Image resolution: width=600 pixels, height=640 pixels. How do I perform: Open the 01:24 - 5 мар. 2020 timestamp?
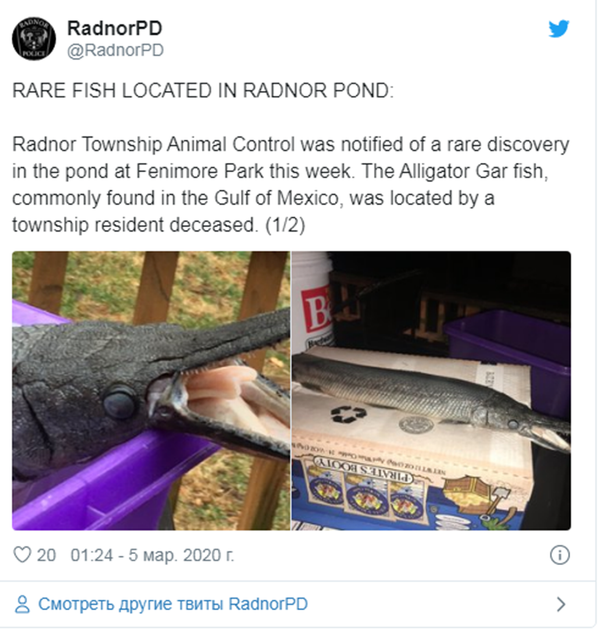[x=152, y=556]
